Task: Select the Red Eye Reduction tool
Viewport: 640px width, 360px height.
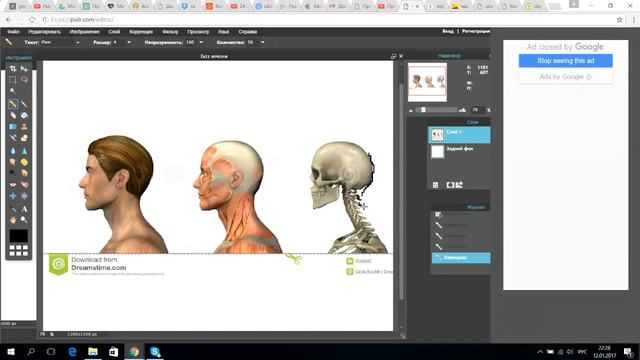Action: [x=13, y=184]
